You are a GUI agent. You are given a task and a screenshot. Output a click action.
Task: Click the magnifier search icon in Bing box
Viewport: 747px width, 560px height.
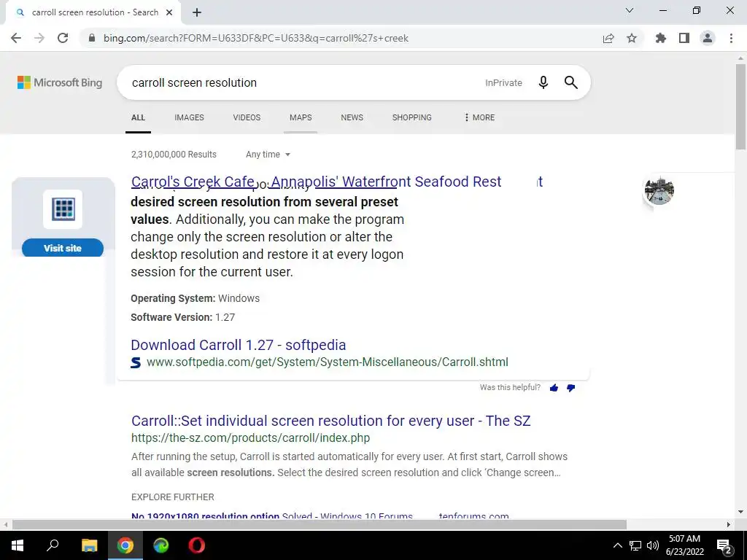[x=570, y=82]
